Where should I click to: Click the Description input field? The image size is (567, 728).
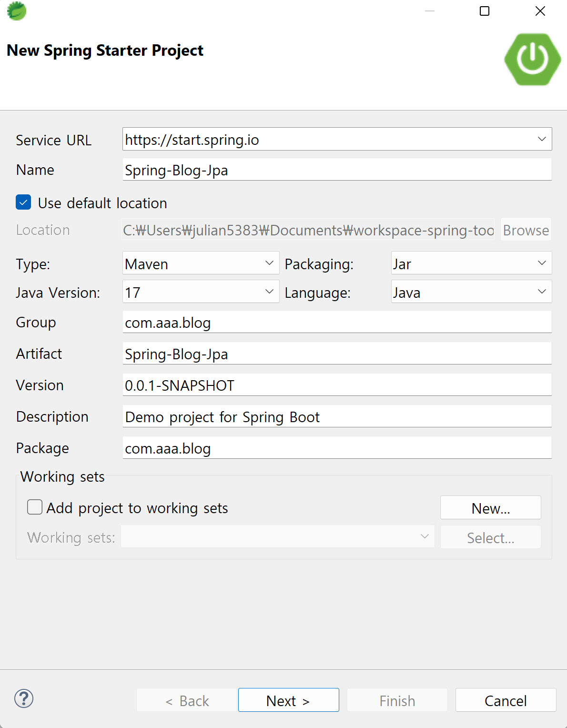[x=337, y=416]
